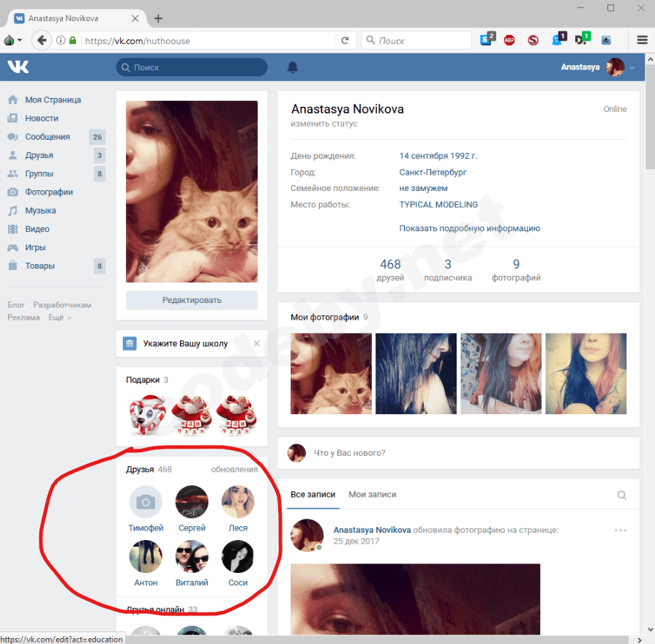Click 'Показать подробную информацию' link
The height and width of the screenshot is (644, 655).
click(x=470, y=228)
